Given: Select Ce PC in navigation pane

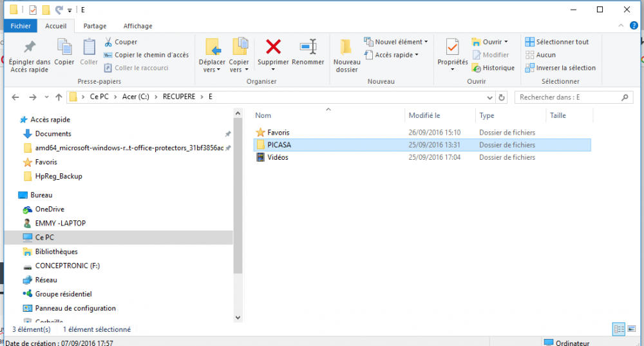Looking at the screenshot, I should click(x=118, y=237).
